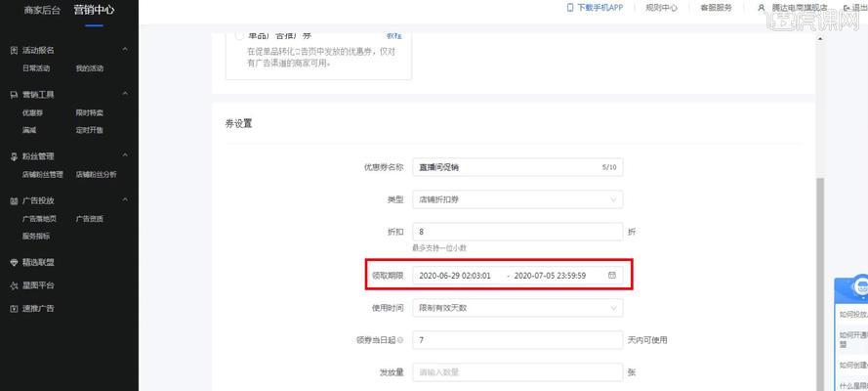
Task: Open 服务指标 in sidebar
Action: (x=36, y=237)
